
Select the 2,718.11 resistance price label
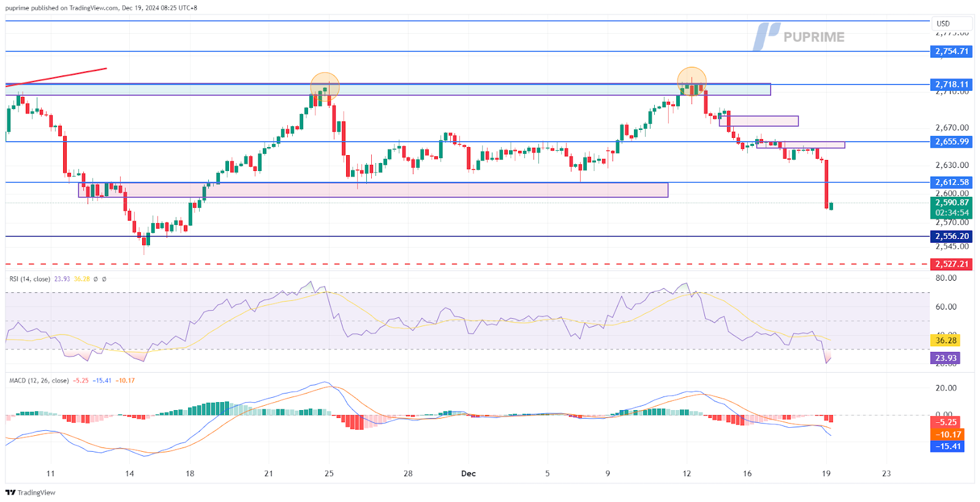coord(951,85)
